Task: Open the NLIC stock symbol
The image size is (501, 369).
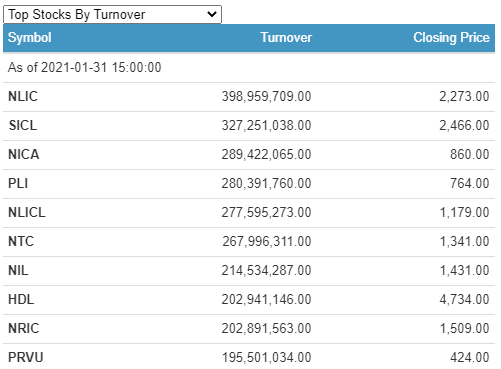Action: pyautogui.click(x=23, y=96)
